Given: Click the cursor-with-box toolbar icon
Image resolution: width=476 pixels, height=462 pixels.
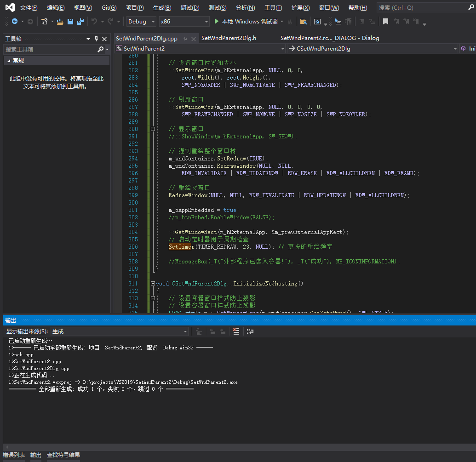Looking at the screenshot, I should [338, 22].
